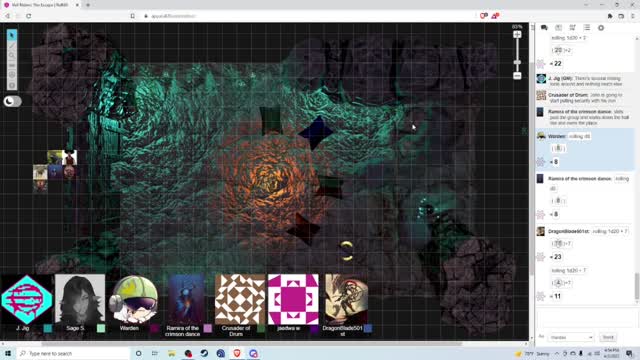The height and width of the screenshot is (360, 640).
Task: Select the arrow Select tool
Action: 12,35
